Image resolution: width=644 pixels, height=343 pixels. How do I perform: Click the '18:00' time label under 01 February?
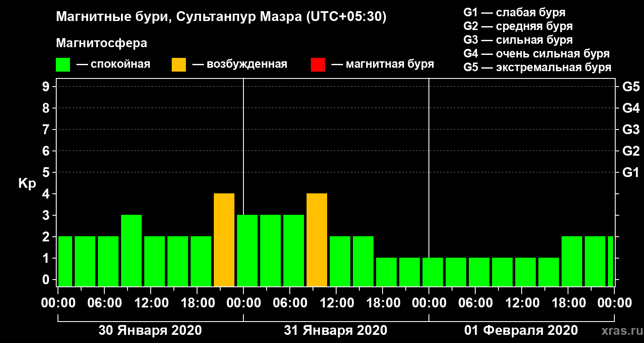568,303
